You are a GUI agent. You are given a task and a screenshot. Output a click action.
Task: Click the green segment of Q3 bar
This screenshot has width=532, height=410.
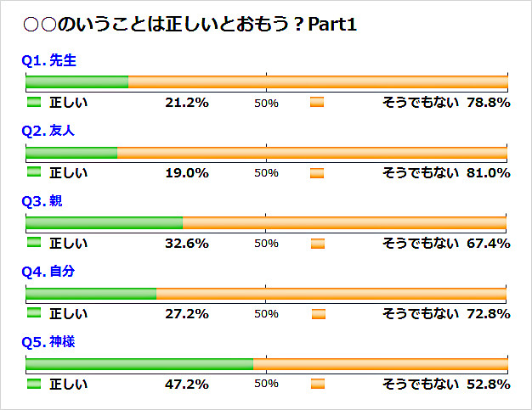(105, 223)
